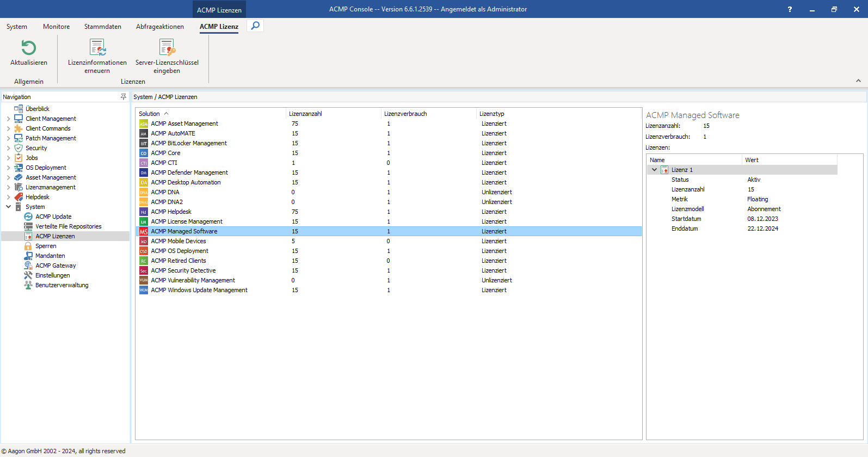Click the ribbon search magnifier icon
Screen dimensions: 868x457
point(255,26)
